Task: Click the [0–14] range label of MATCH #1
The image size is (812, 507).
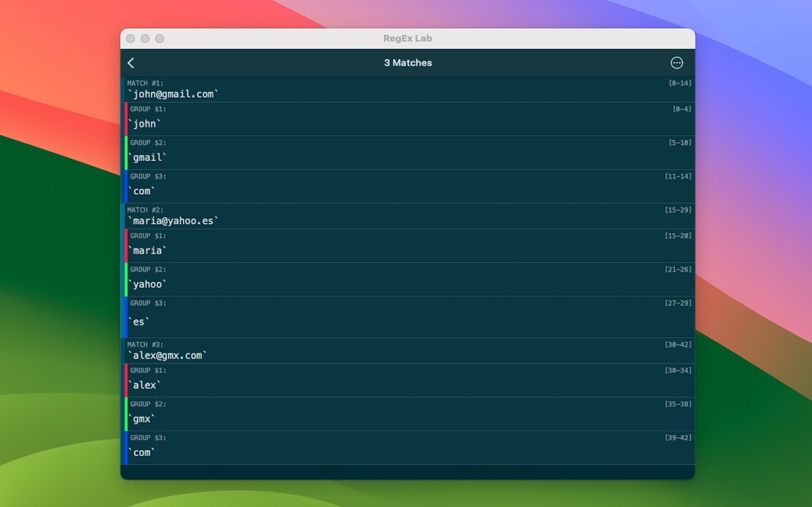Action: (679, 83)
